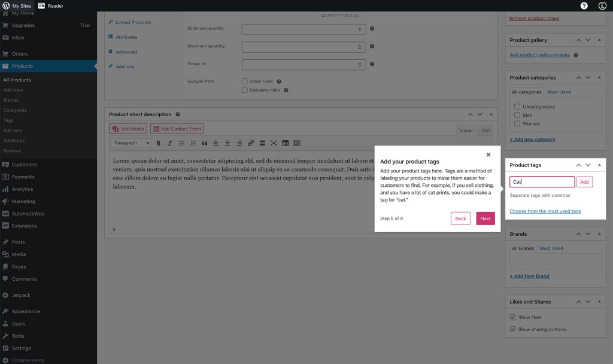This screenshot has height=364, width=613.
Task: Toggle the Show likes checkbox
Action: click(512, 317)
